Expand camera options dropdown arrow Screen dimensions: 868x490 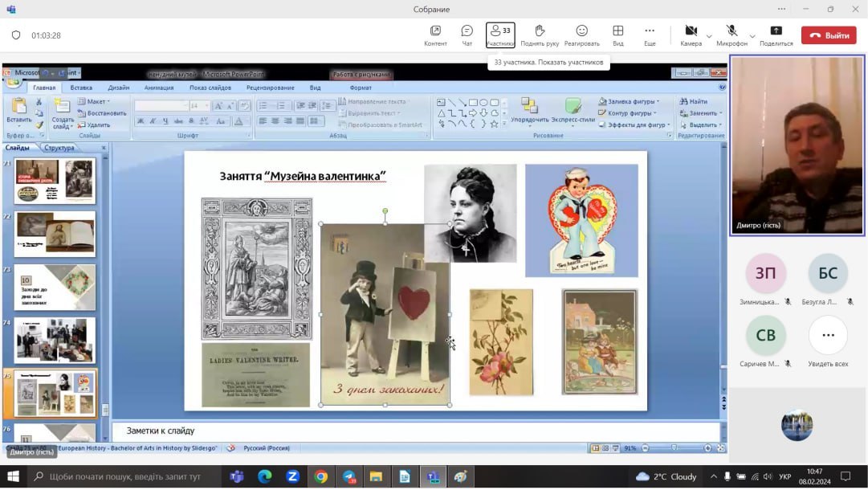[709, 36]
